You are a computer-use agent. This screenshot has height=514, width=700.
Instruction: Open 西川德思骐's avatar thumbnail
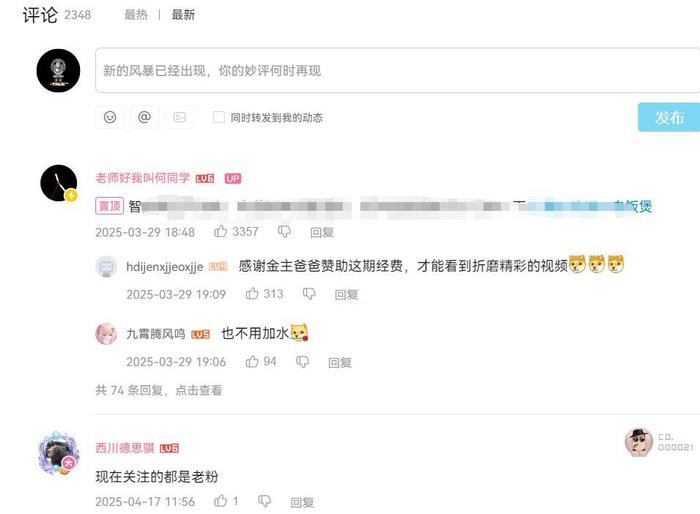58,453
